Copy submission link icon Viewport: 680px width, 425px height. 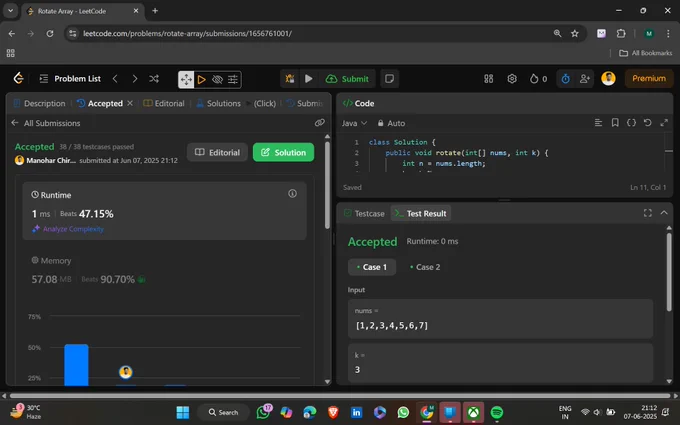320,123
